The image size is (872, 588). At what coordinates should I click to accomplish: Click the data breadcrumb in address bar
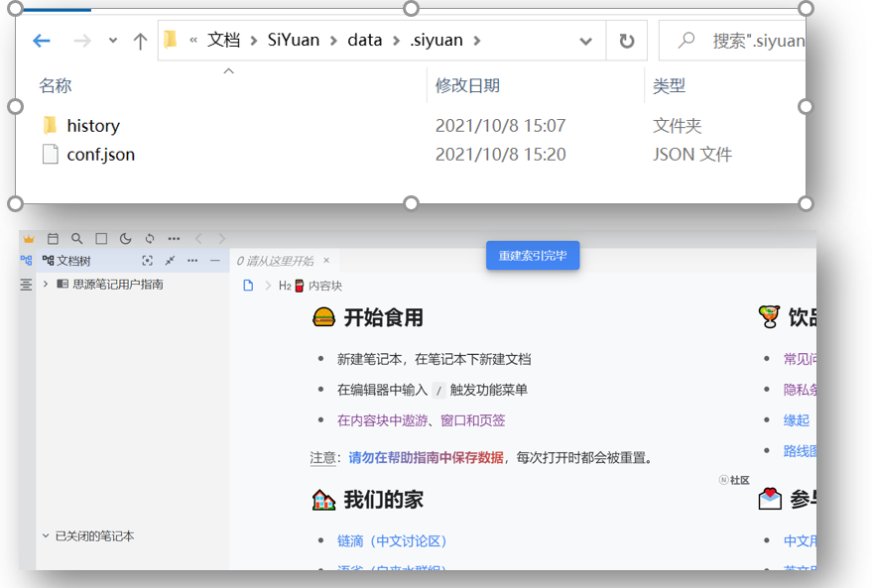click(x=365, y=40)
